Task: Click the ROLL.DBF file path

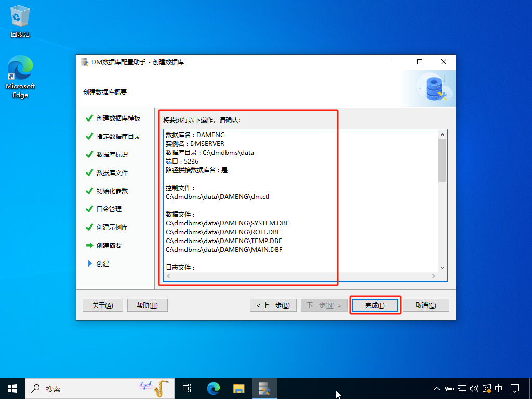Action: [x=223, y=232]
